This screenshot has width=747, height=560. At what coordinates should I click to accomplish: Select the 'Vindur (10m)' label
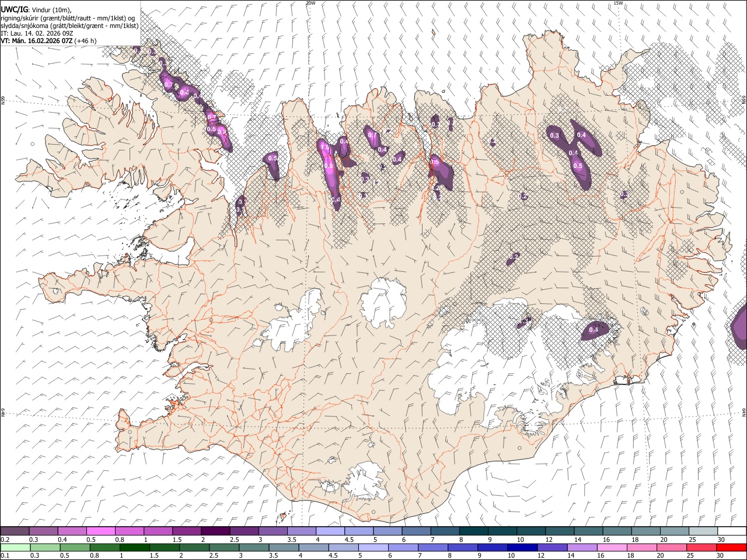click(51, 10)
